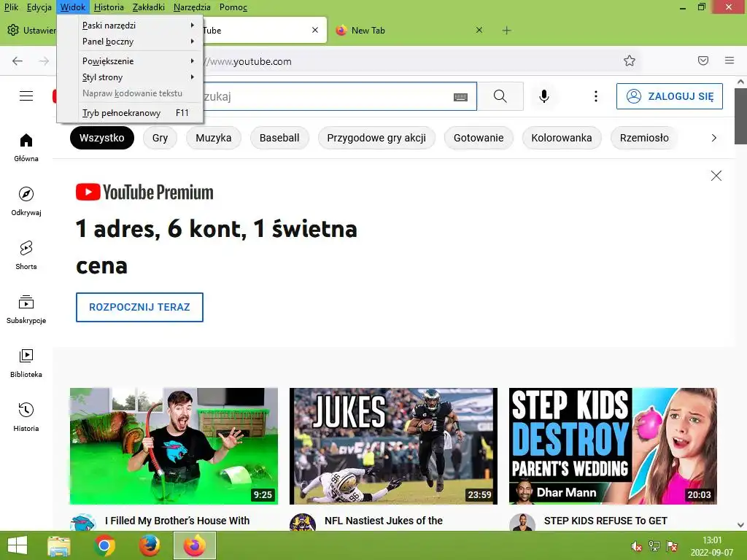Click the page vertical scrollbar thumb
Image resolution: width=747 pixels, height=560 pixels.
tap(740, 116)
